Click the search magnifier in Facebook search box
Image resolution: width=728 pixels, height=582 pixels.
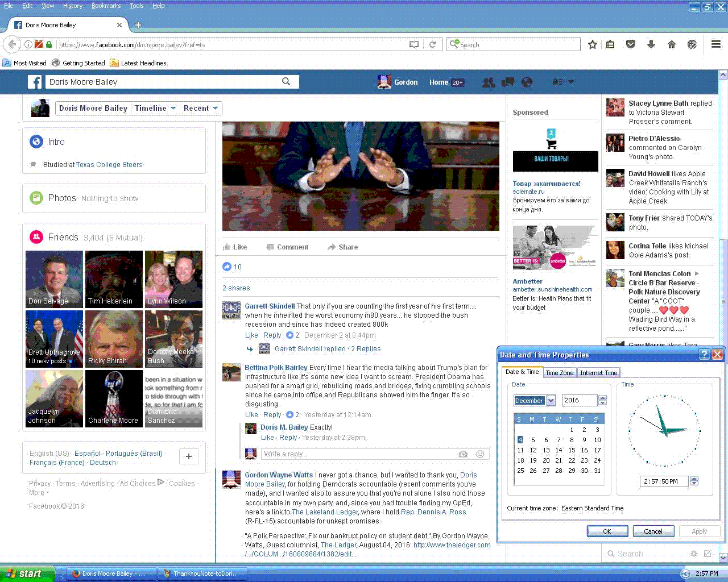pyautogui.click(x=286, y=82)
